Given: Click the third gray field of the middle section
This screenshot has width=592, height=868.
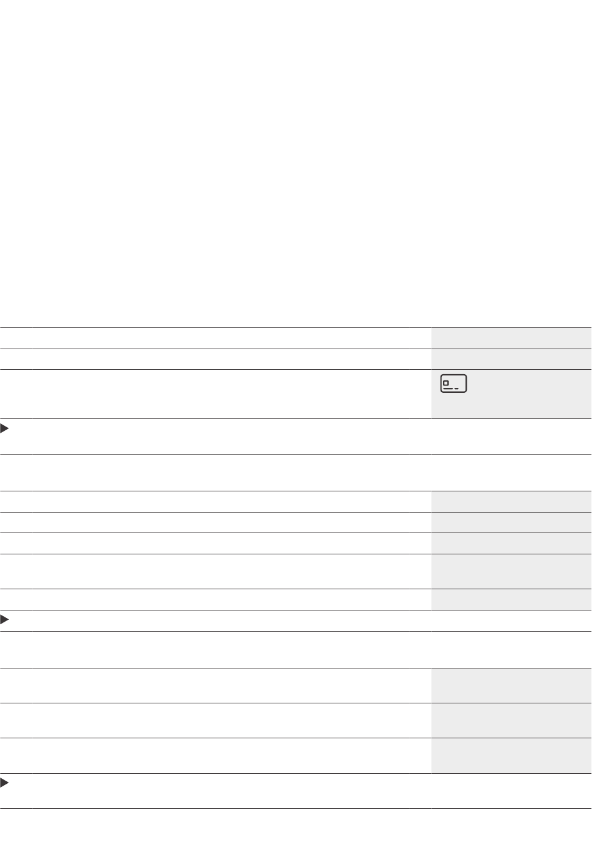Looking at the screenshot, I should pos(511,543).
